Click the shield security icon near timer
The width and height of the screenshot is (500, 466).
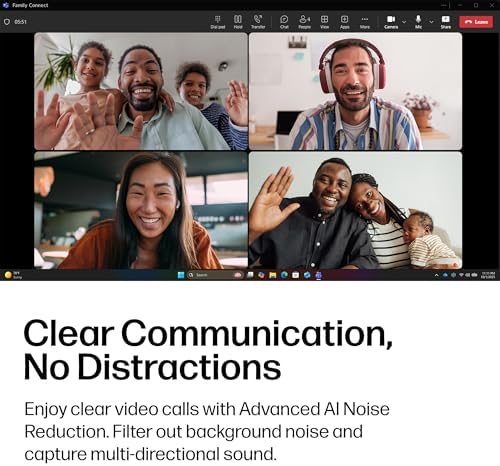[7, 22]
